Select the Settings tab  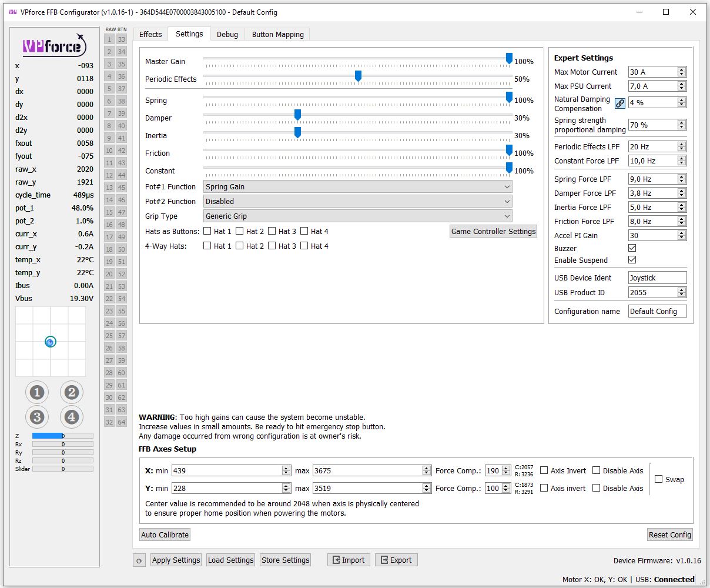point(189,34)
